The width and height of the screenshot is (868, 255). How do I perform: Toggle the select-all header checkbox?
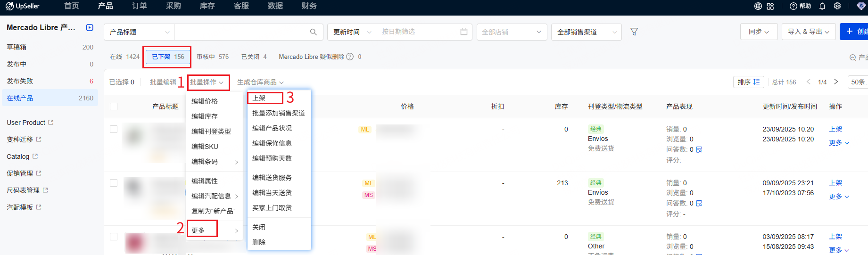point(114,107)
